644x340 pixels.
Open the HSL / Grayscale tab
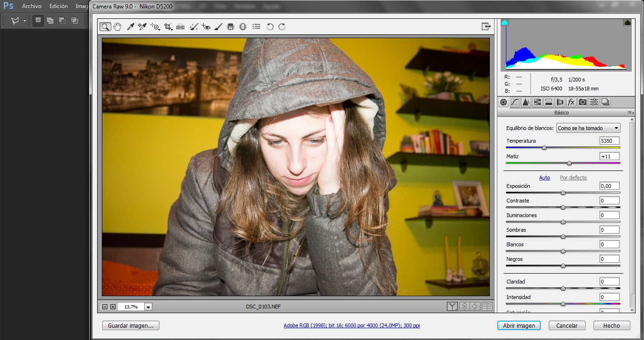coord(537,102)
